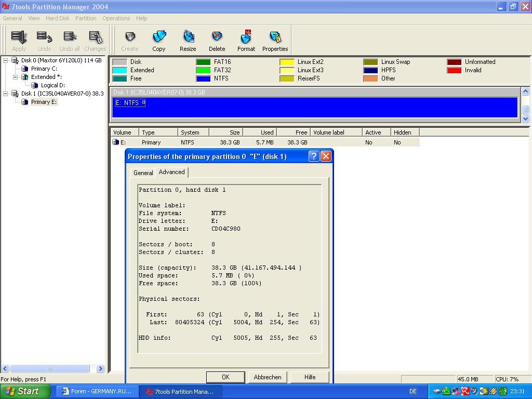Click the Linux Ext2 yellow legend swatch
532x399 pixels.
pyautogui.click(x=287, y=62)
